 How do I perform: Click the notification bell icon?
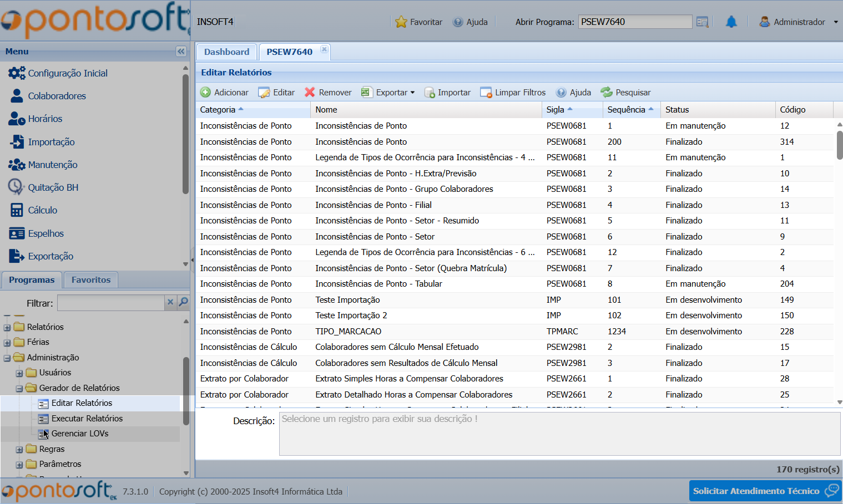point(731,22)
